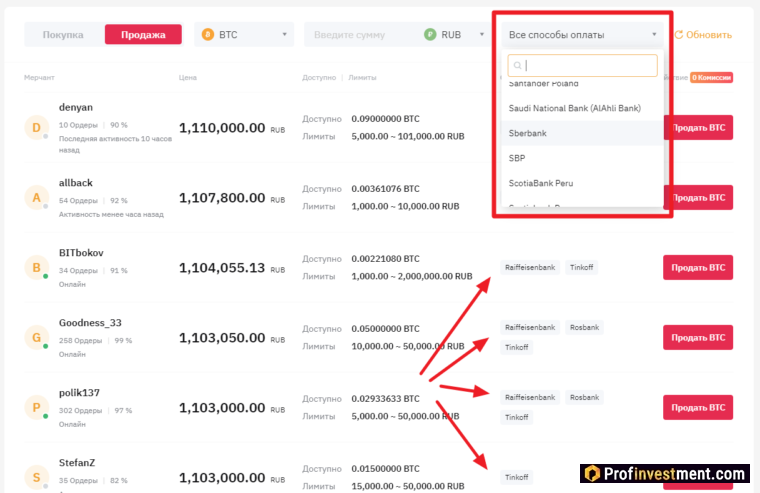The image size is (760, 493).
Task: Switch to the Покупка tab
Action: tap(63, 34)
